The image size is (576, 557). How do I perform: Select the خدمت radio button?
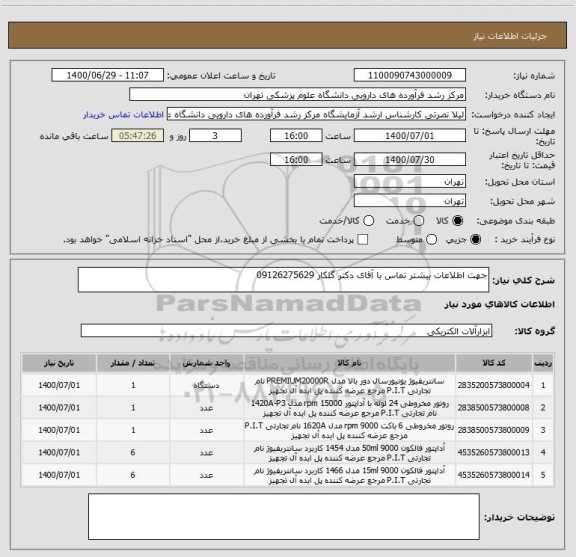pos(419,221)
